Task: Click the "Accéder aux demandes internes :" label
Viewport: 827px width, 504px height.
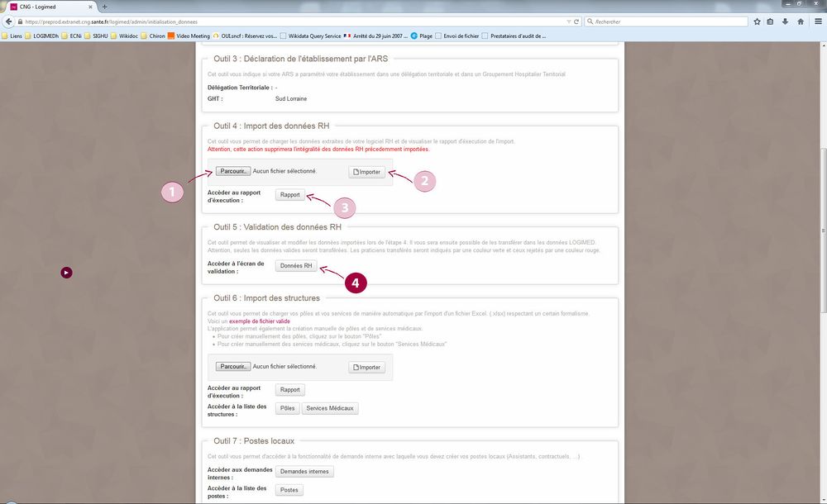Action: 240,473
